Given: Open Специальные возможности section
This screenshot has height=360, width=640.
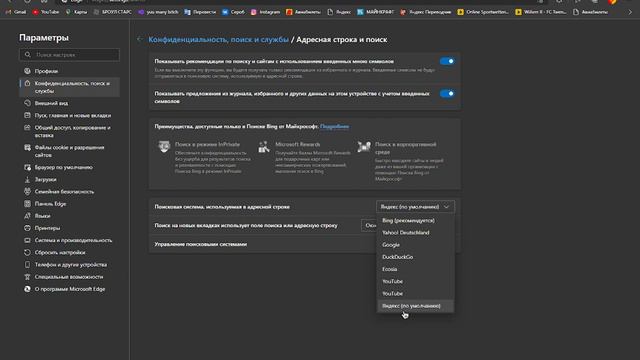Looking at the screenshot, I should [x=69, y=277].
